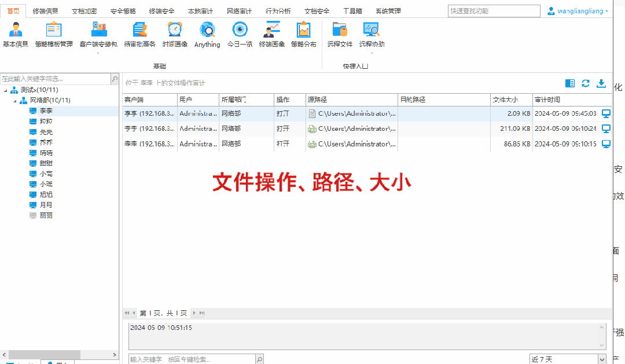The height and width of the screenshot is (364, 625).
Task: Click monitor icon on the 09:10:15 row
Action: coord(606,144)
